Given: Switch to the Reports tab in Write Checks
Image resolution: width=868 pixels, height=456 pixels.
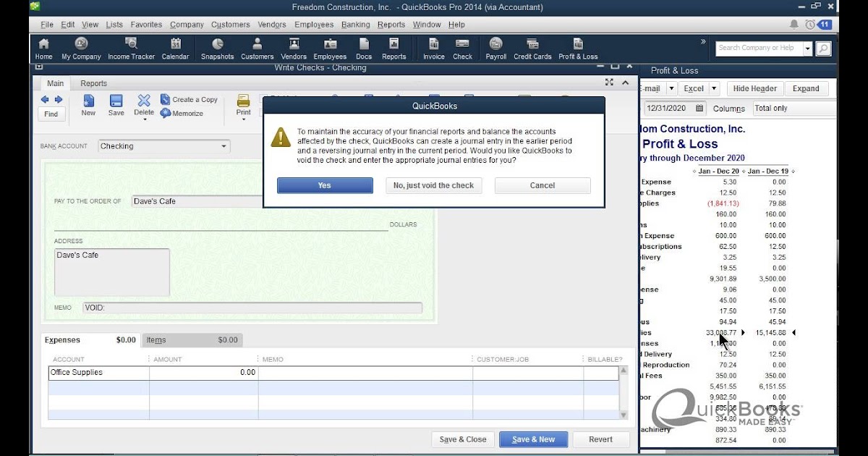Looking at the screenshot, I should pyautogui.click(x=93, y=83).
